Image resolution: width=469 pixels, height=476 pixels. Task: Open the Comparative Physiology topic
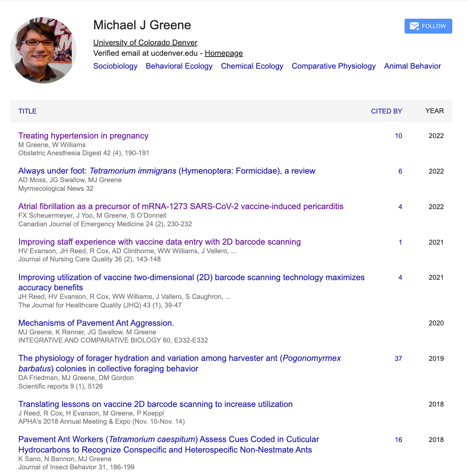pyautogui.click(x=334, y=66)
